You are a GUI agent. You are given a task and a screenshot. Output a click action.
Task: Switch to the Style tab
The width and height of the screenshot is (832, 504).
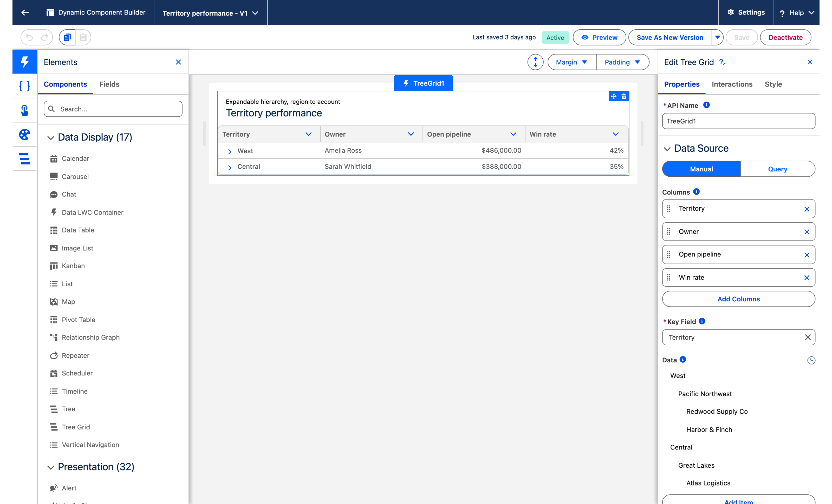tap(773, 84)
